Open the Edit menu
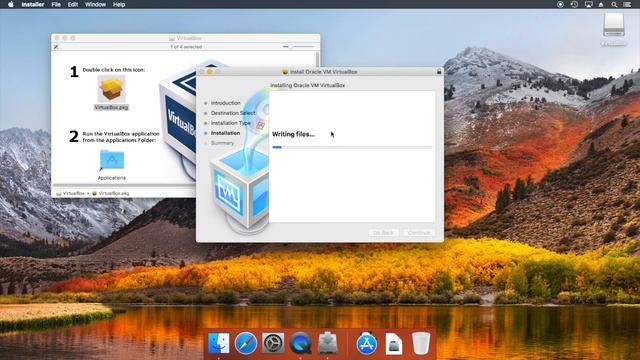 click(x=73, y=4)
